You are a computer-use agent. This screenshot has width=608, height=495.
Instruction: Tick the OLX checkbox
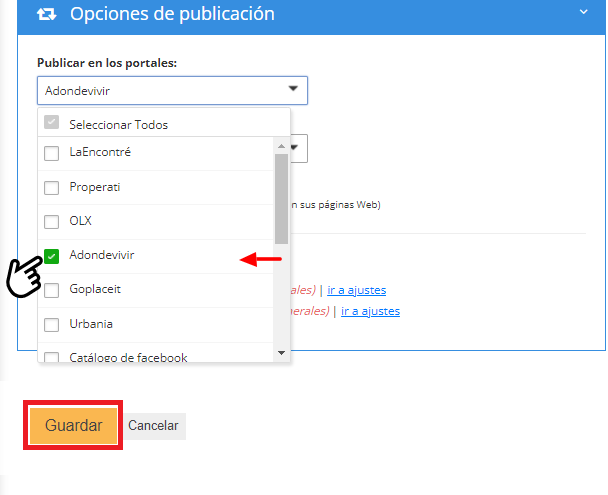pyautogui.click(x=52, y=221)
